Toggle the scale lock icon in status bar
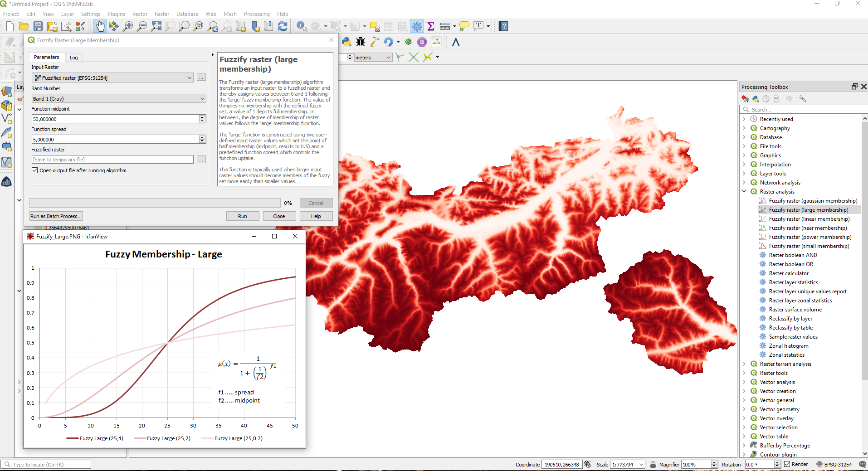868x471 pixels. tap(653, 464)
